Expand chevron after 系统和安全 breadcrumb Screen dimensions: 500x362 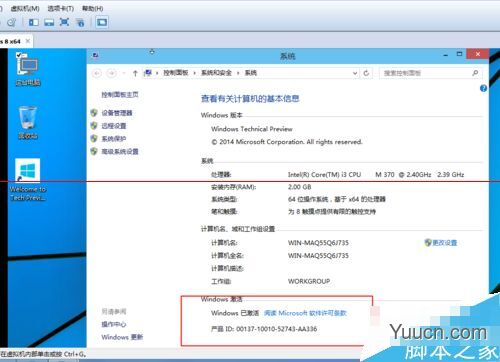tap(238, 73)
